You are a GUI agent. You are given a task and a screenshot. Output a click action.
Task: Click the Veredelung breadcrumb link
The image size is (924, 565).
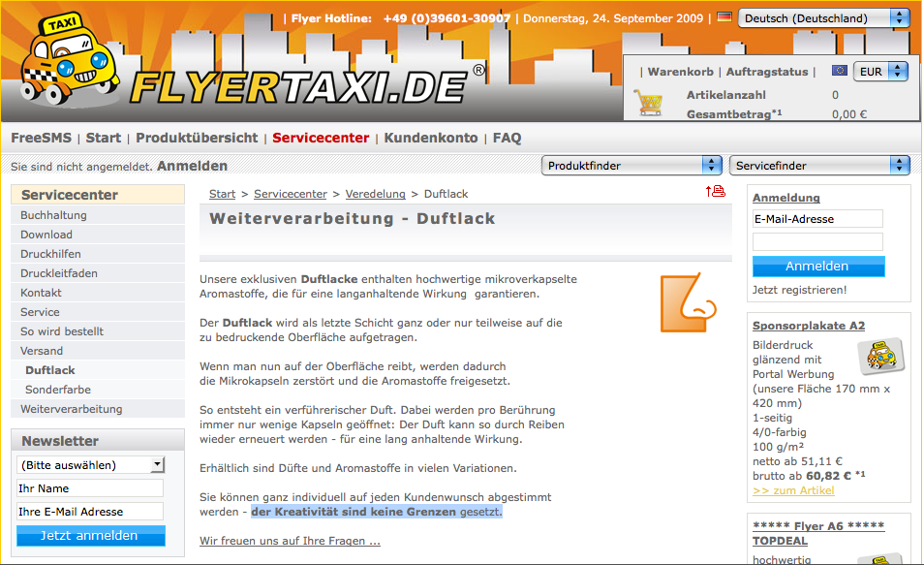376,194
